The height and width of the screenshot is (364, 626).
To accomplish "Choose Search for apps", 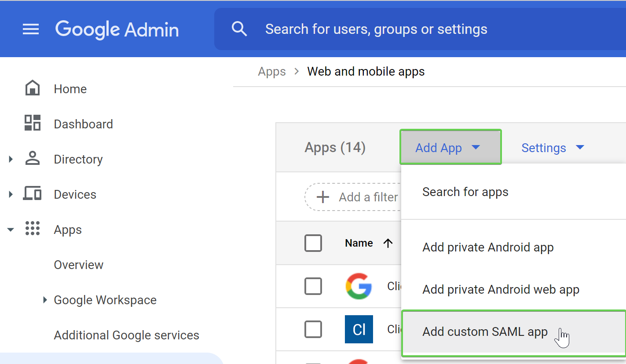I will [513, 192].
